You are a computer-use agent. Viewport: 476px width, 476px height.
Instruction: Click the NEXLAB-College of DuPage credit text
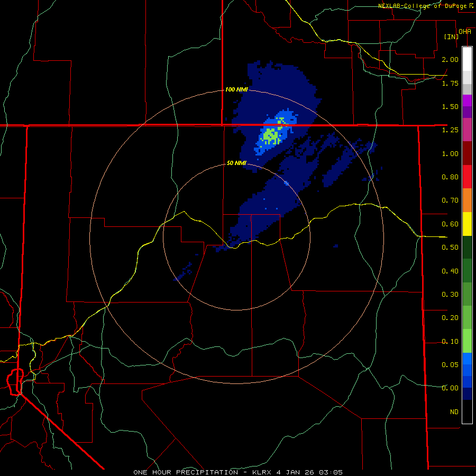click(422, 6)
